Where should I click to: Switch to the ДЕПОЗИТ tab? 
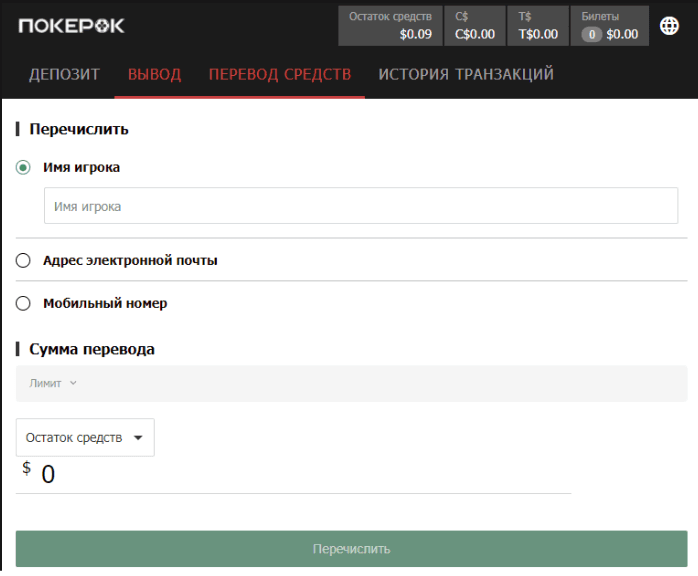(65, 74)
